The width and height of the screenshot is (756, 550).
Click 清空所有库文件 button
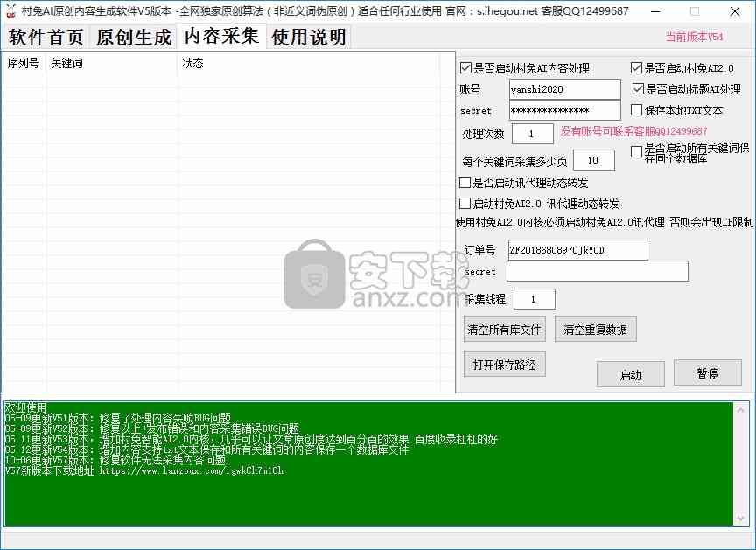[x=504, y=330]
